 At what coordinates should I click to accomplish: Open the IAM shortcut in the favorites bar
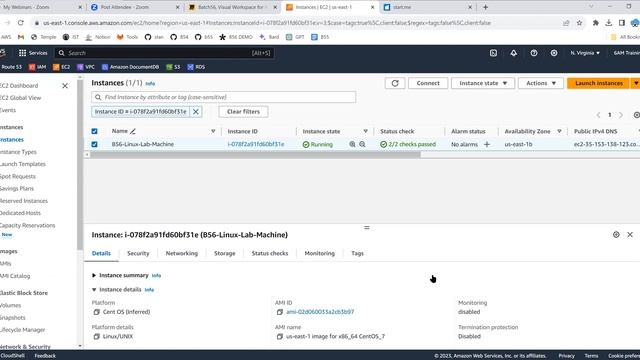pyautogui.click(x=38, y=67)
